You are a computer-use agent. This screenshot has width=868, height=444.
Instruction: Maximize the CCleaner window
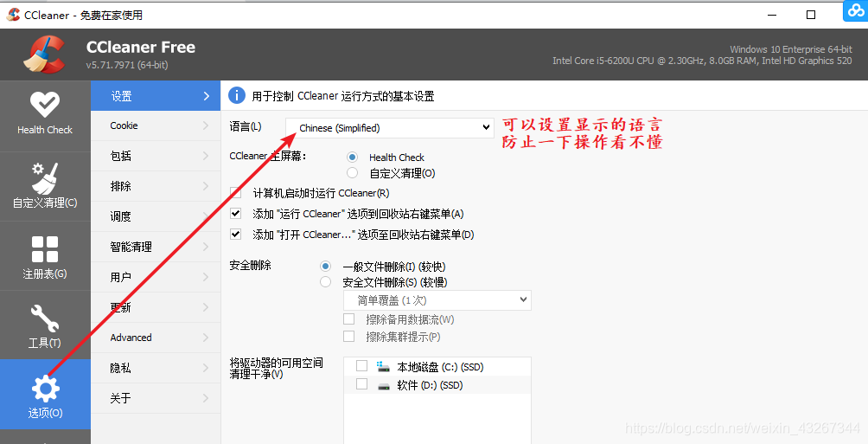coord(811,15)
